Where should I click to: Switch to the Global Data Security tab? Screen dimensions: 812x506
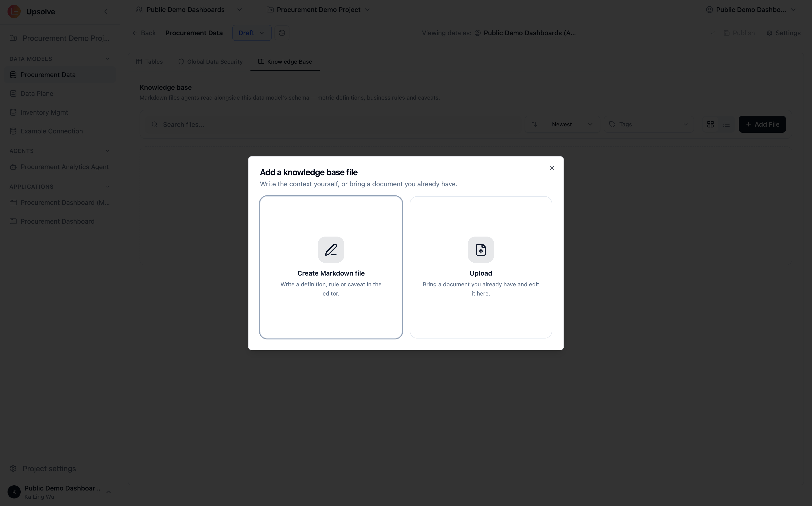tap(210, 62)
